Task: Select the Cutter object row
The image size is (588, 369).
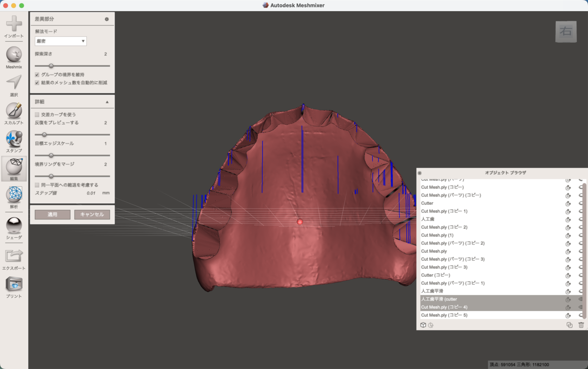Action: coord(501,203)
